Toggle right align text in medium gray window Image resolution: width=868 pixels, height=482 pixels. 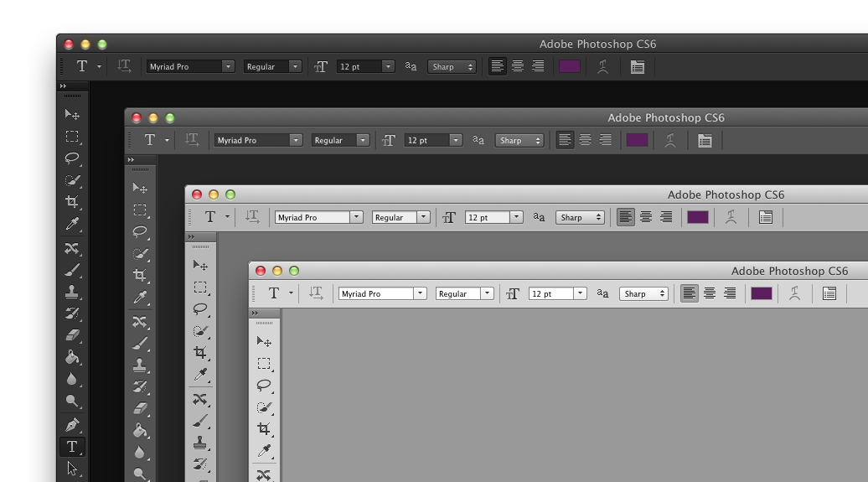tap(666, 217)
